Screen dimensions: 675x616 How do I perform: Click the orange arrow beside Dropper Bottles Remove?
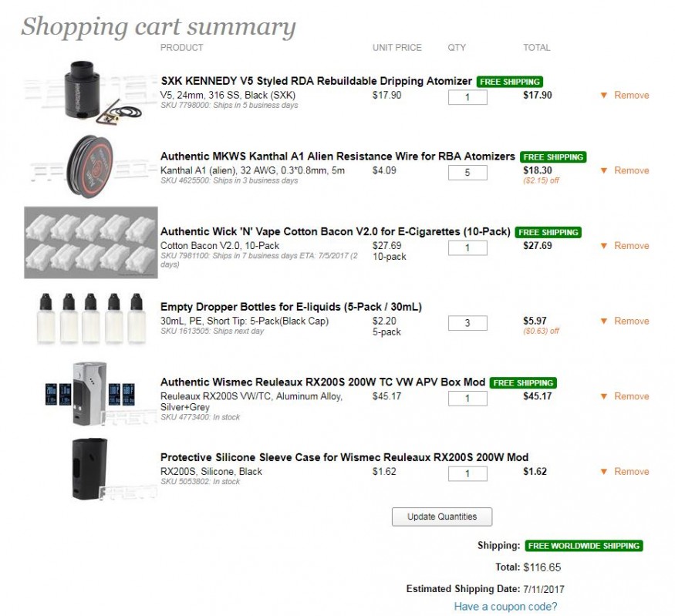point(603,321)
